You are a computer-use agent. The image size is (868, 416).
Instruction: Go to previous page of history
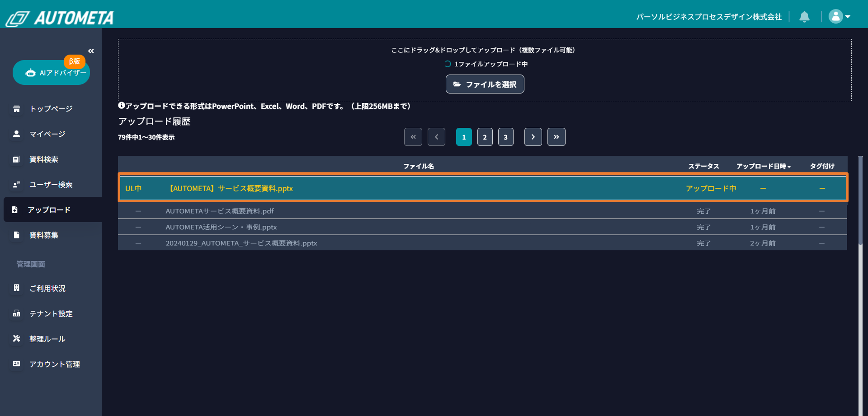(x=436, y=137)
